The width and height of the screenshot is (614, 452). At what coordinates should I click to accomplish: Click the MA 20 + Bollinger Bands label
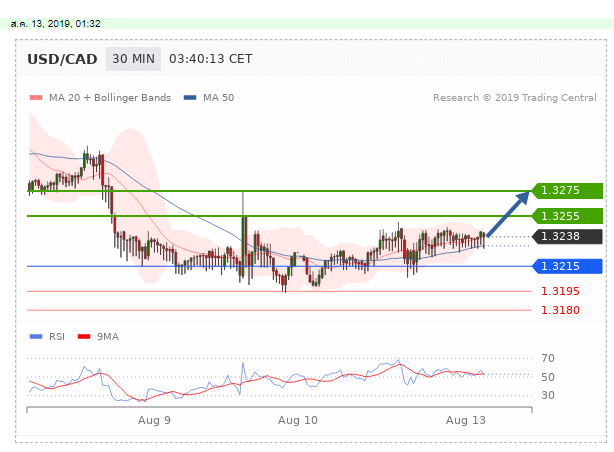click(110, 98)
